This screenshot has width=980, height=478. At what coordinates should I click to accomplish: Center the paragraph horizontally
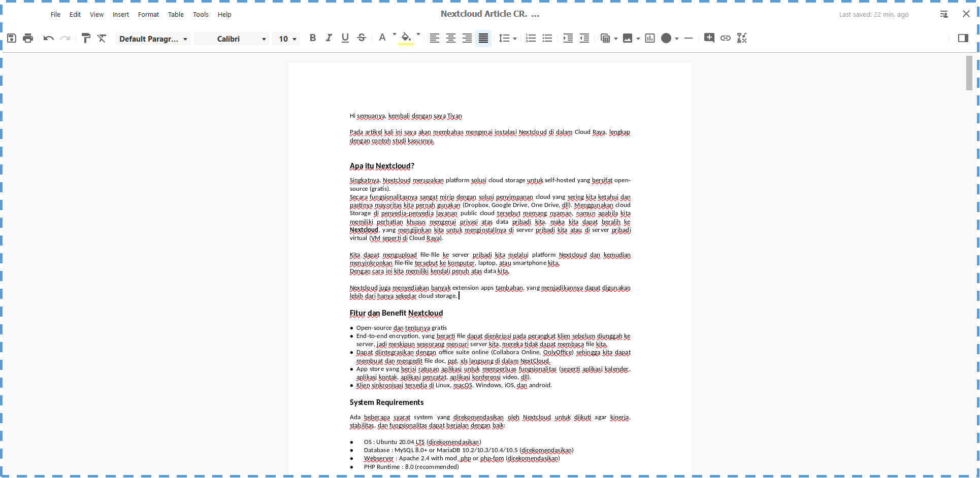(451, 38)
